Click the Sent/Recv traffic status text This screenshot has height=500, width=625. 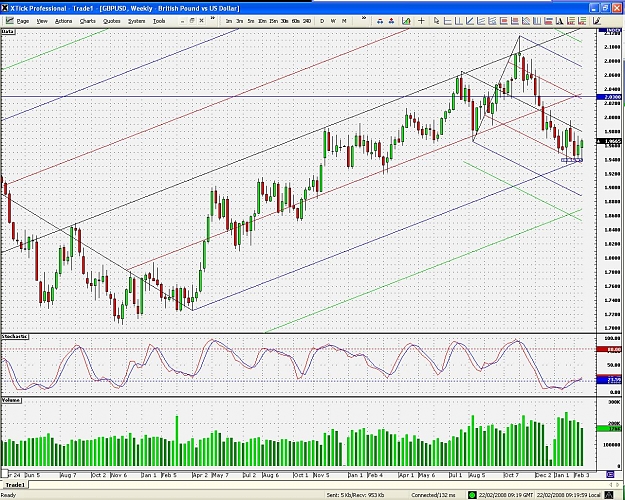tap(356, 495)
